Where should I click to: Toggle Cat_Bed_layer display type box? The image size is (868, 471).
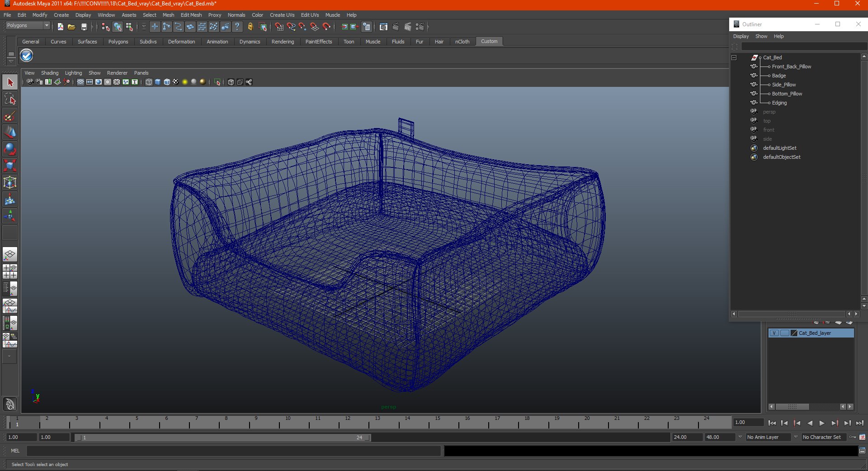785,333
